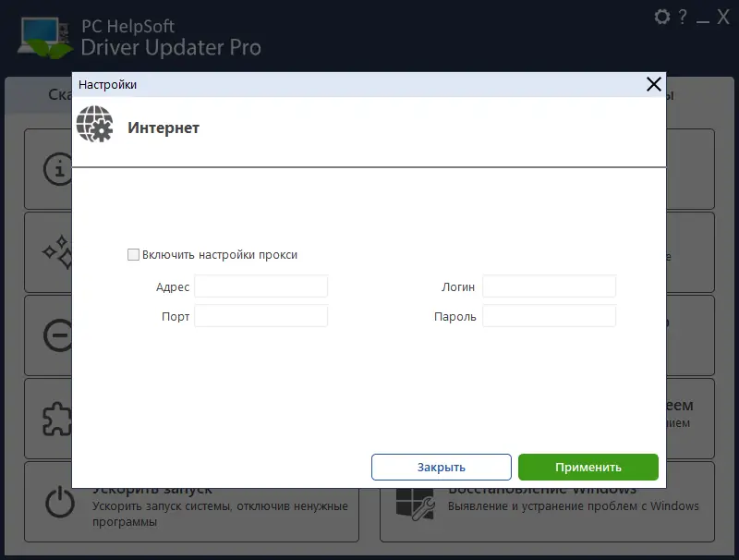Select the info icon in the left sidebar
This screenshot has width=739, height=560.
point(58,169)
